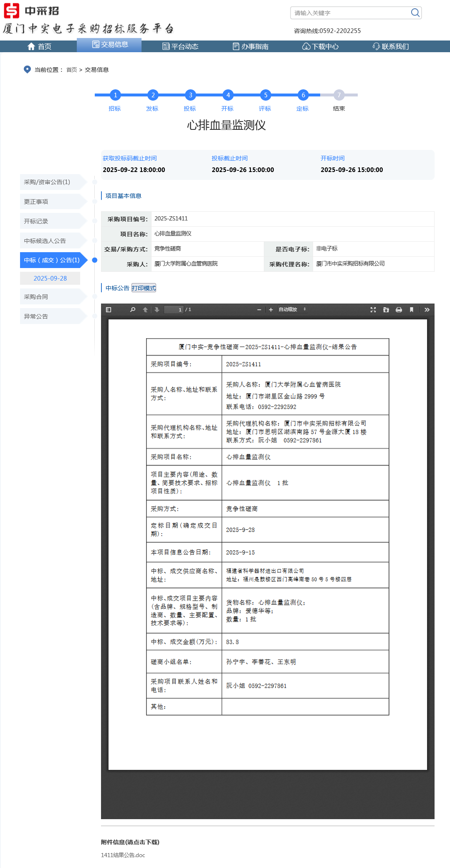Download the 1411结果公告.doc attachment
This screenshot has width=450, height=868.
pos(123,855)
